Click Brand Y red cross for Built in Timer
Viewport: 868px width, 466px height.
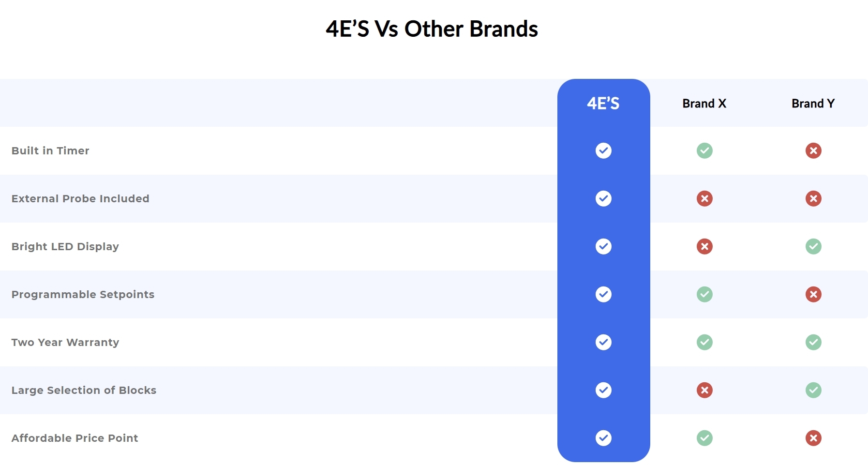tap(813, 150)
